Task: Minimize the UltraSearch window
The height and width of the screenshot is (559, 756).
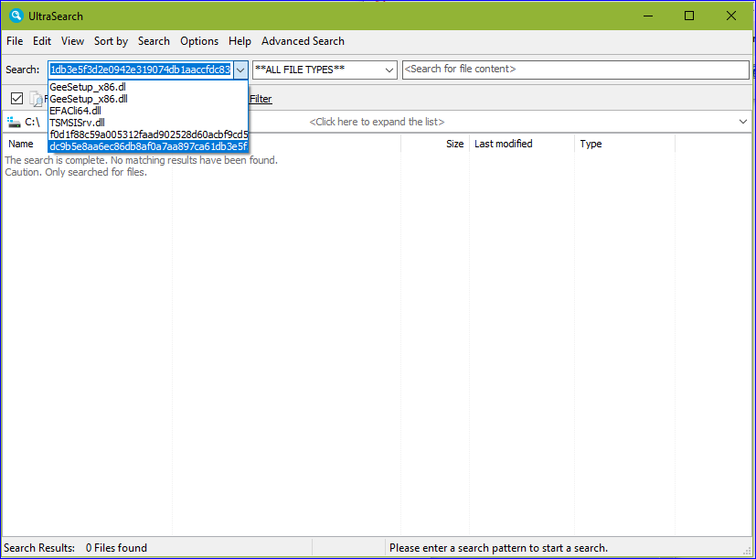Action: click(x=648, y=16)
